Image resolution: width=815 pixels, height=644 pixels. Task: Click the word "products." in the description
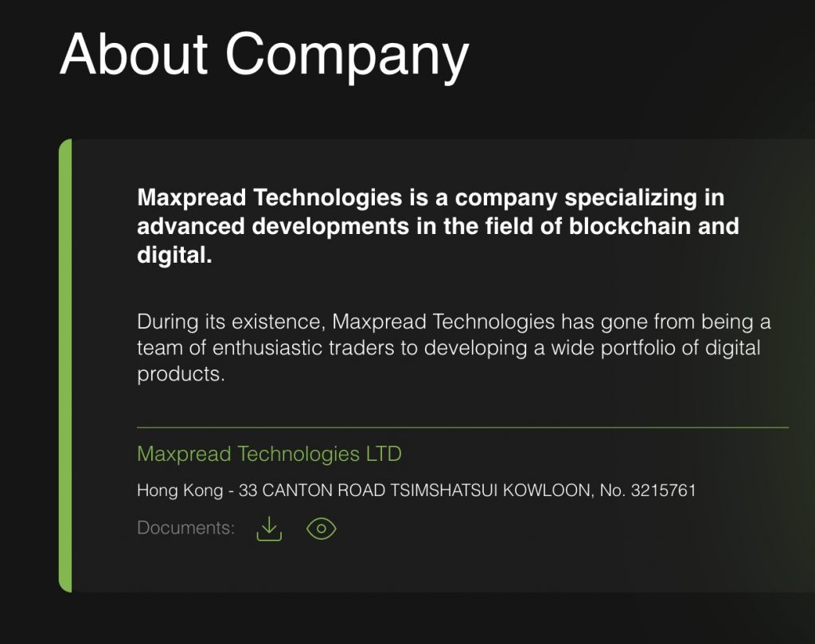click(181, 374)
